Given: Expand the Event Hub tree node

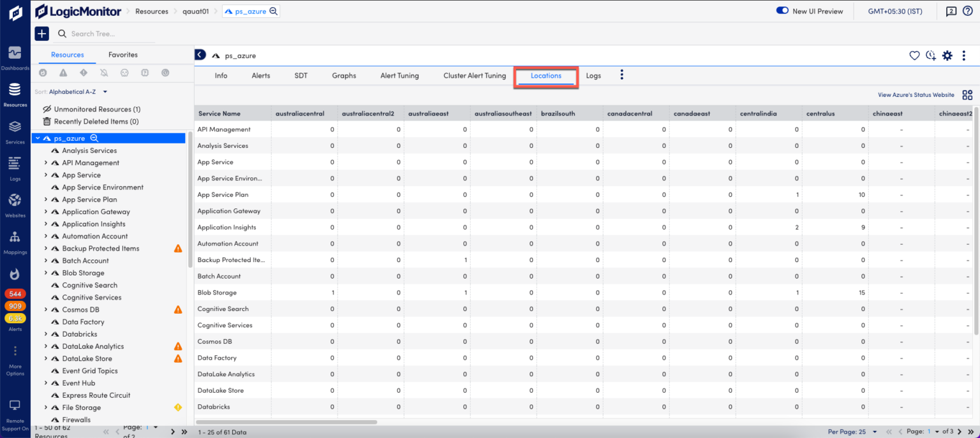Looking at the screenshot, I should coord(46,383).
